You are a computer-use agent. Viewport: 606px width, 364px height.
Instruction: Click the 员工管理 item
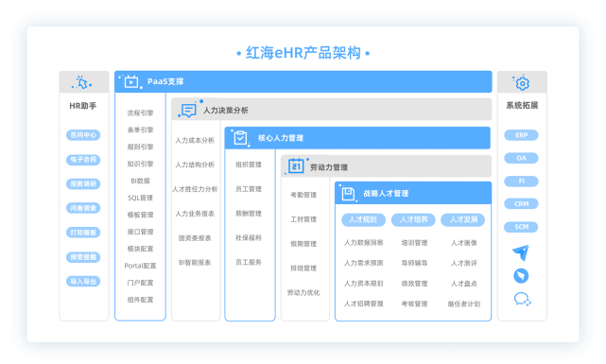249,189
